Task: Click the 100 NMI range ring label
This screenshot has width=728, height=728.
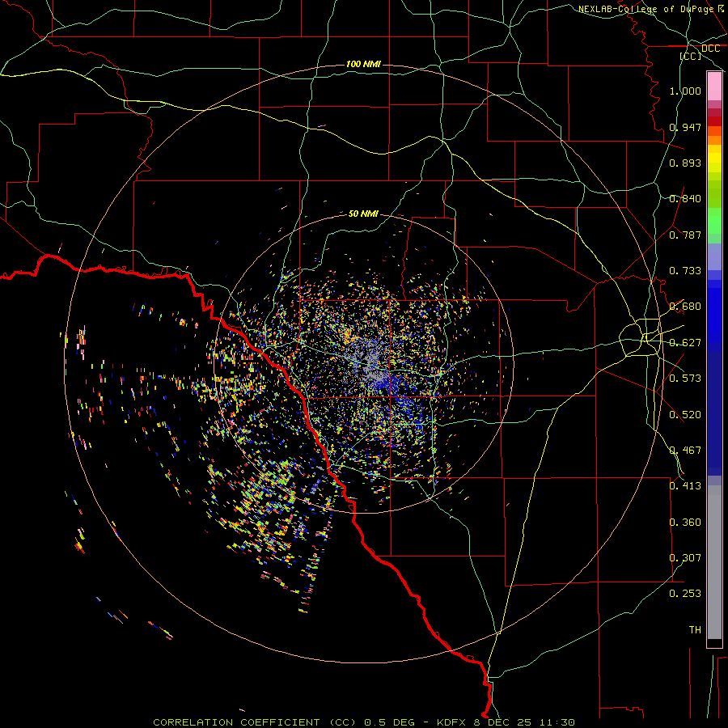Action: (363, 64)
